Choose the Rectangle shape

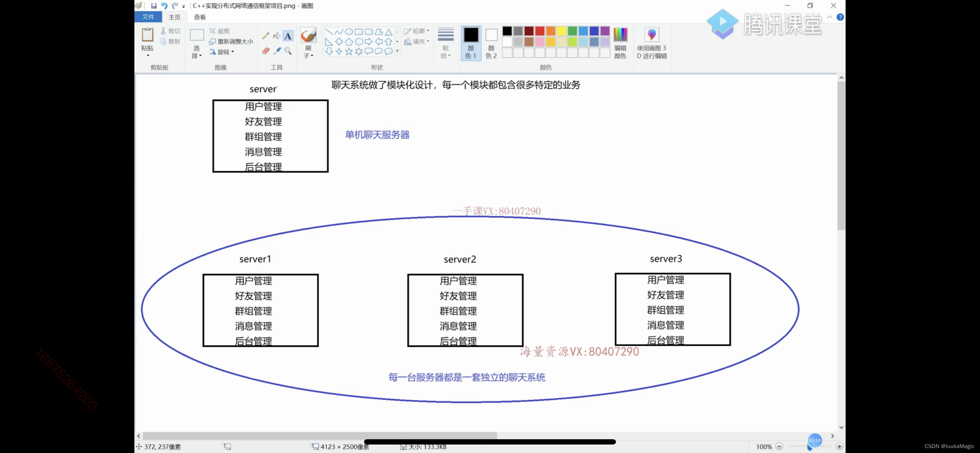coord(359,32)
